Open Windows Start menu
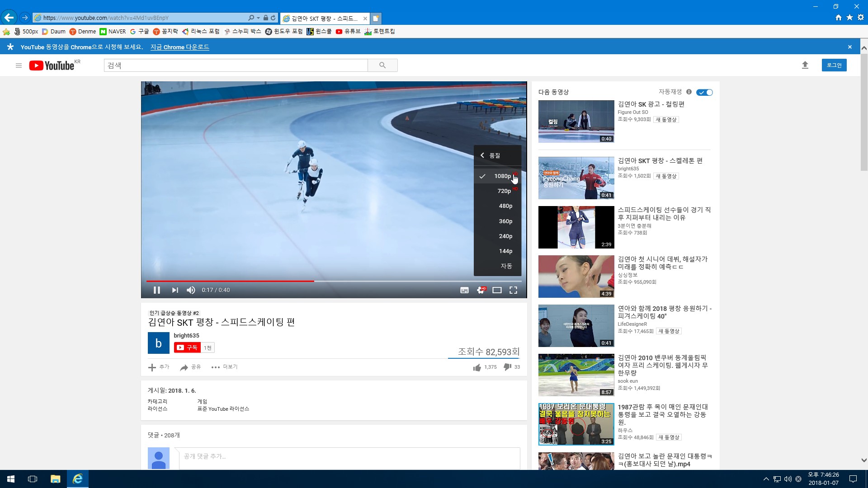Viewport: 868px width, 488px height. pyautogui.click(x=11, y=479)
